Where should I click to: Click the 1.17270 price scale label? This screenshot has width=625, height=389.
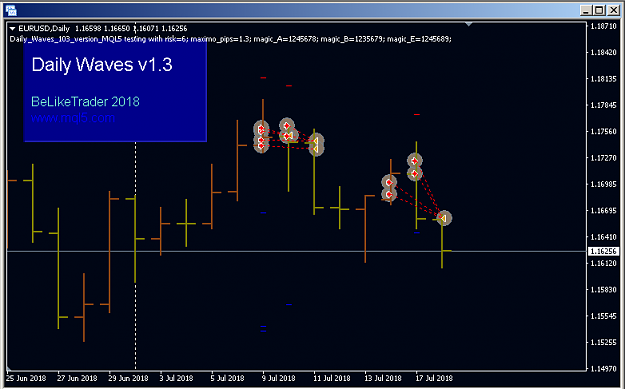coord(603,158)
